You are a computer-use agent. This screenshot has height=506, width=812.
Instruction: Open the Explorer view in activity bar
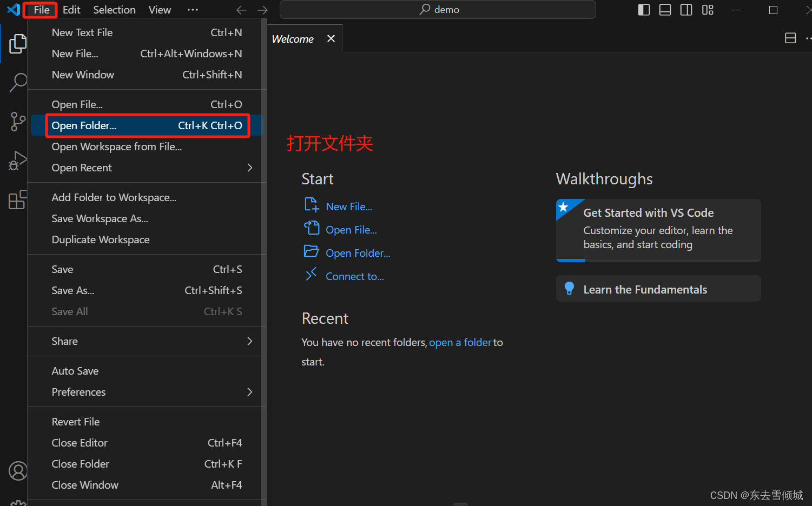tap(17, 44)
